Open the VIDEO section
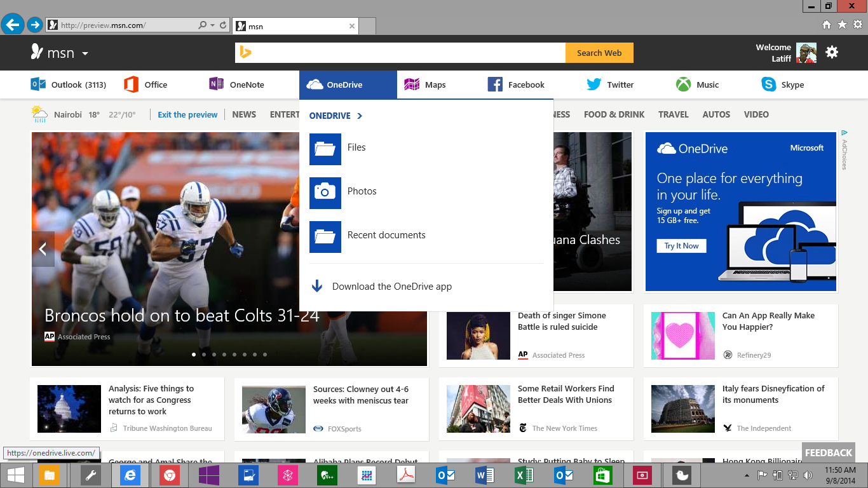The image size is (868, 488). [x=756, y=114]
